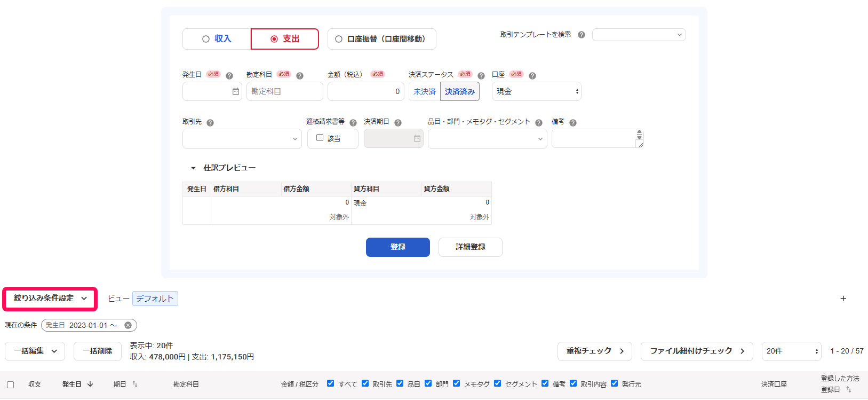Open the 口座 dropdown showing 現金
Screen dimensions: 868x400
537,91
